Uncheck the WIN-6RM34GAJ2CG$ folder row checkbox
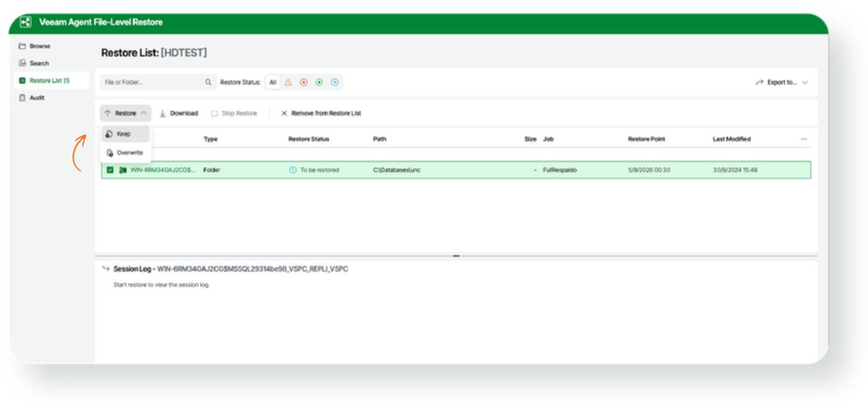Viewport: 868px width, 414px height. pos(110,170)
